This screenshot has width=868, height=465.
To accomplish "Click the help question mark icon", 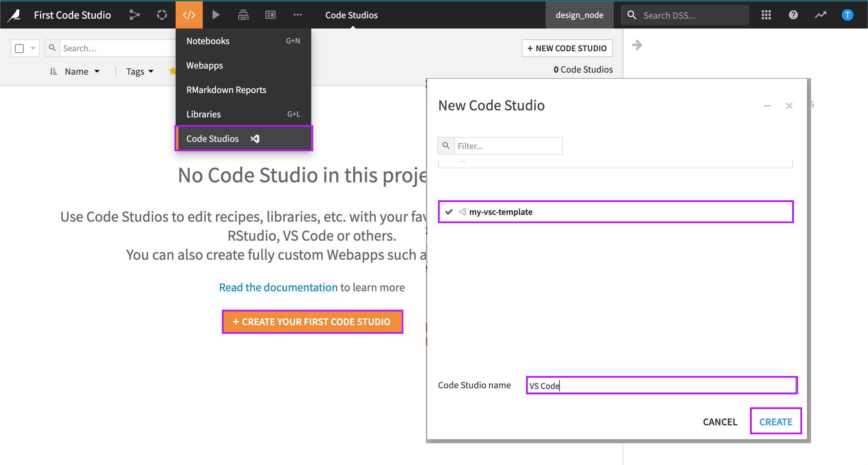I will pyautogui.click(x=793, y=15).
